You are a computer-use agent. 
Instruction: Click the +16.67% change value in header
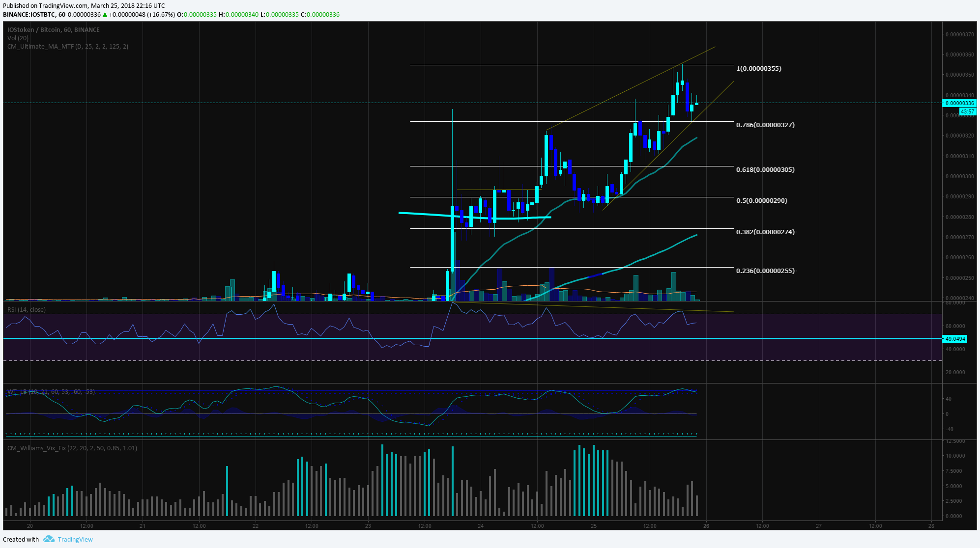(161, 14)
